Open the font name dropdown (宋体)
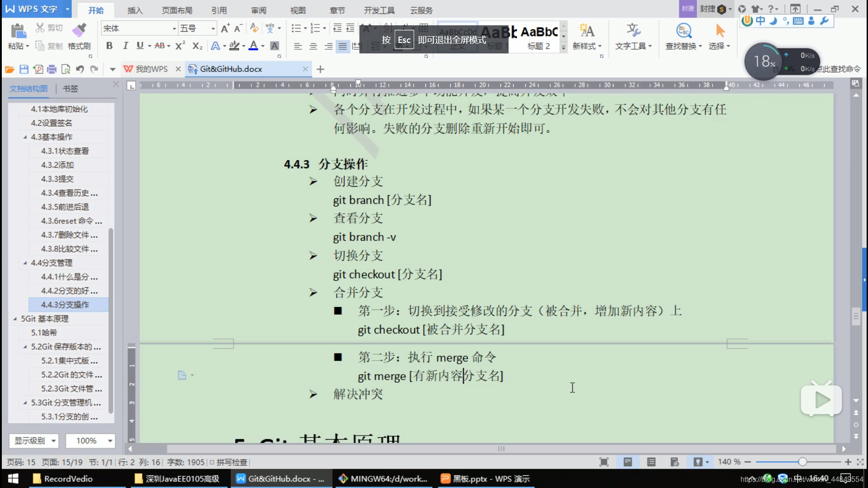The width and height of the screenshot is (868, 488). tap(174, 28)
